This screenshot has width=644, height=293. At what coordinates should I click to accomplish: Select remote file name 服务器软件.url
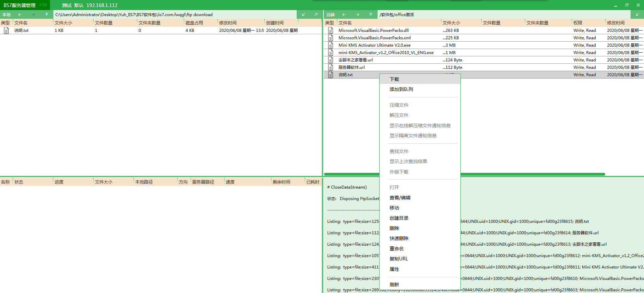click(x=352, y=67)
